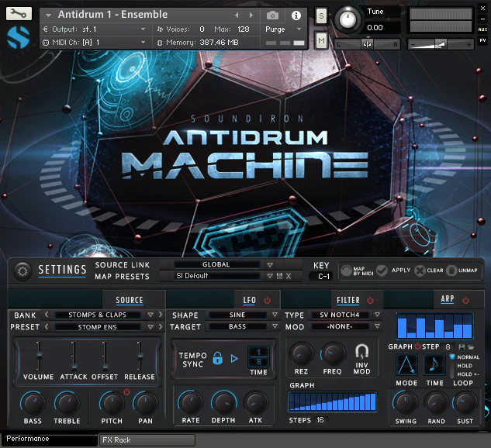Click the camera snapshot icon
Viewport: 491px width, 448px height.
[x=272, y=15]
